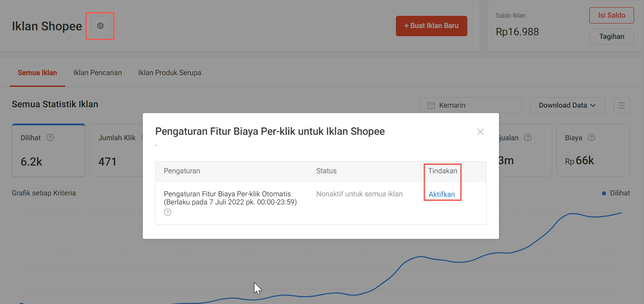Viewport: 644px width, 304px height.
Task: Click help icon below Pengaturan Fitur Biaya Per-klik Otomatis
Action: (x=168, y=212)
